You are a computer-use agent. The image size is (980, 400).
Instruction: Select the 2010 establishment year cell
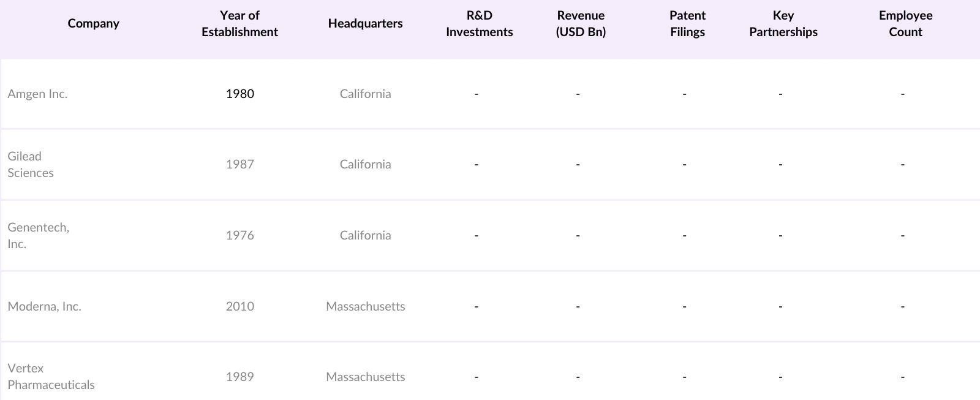click(239, 306)
